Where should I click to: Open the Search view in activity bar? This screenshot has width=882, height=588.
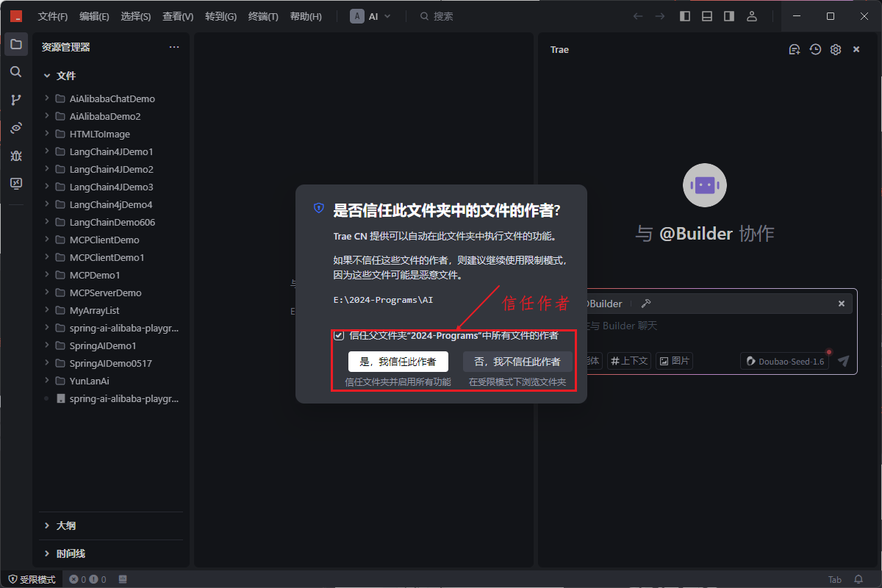pos(16,72)
